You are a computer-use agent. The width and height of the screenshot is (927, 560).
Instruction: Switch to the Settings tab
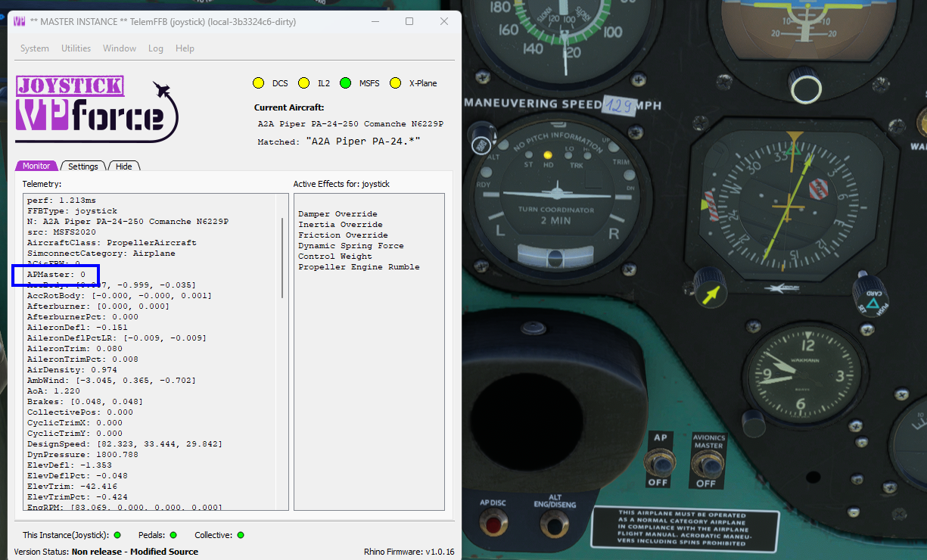click(83, 166)
